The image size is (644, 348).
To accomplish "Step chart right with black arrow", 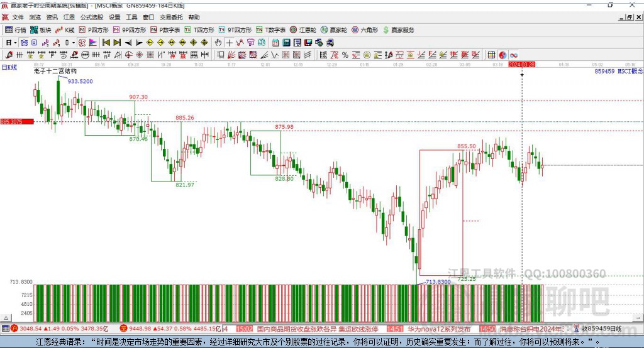I will [139, 43].
